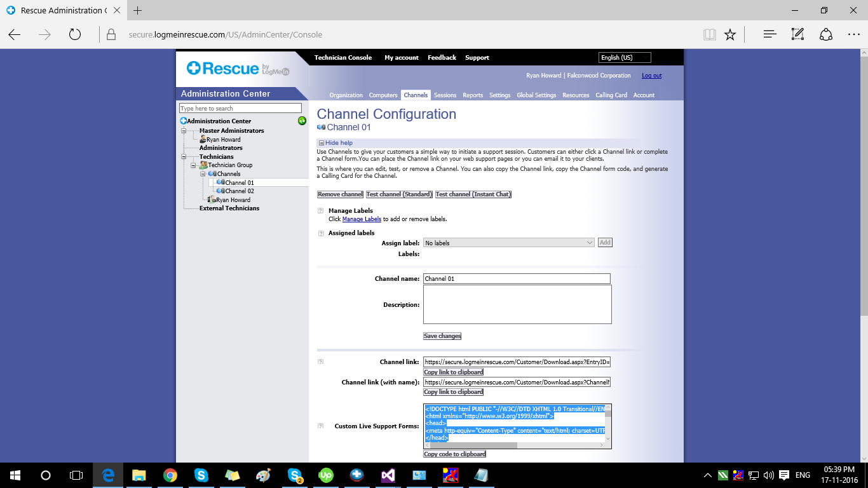Click the volume icon in system tray
The image size is (868, 488).
click(x=769, y=475)
